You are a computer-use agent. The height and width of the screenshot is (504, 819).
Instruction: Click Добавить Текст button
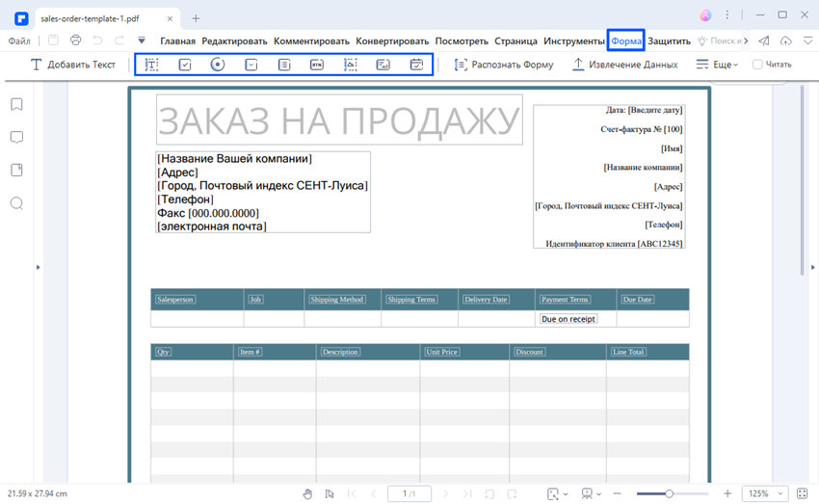(72, 65)
